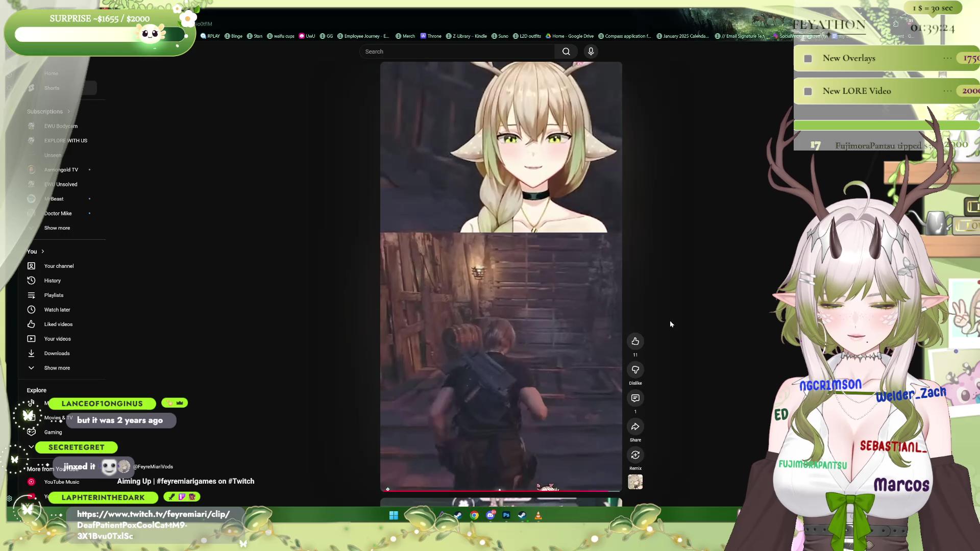Click the @FeyreMiariVods channel name

(x=153, y=467)
